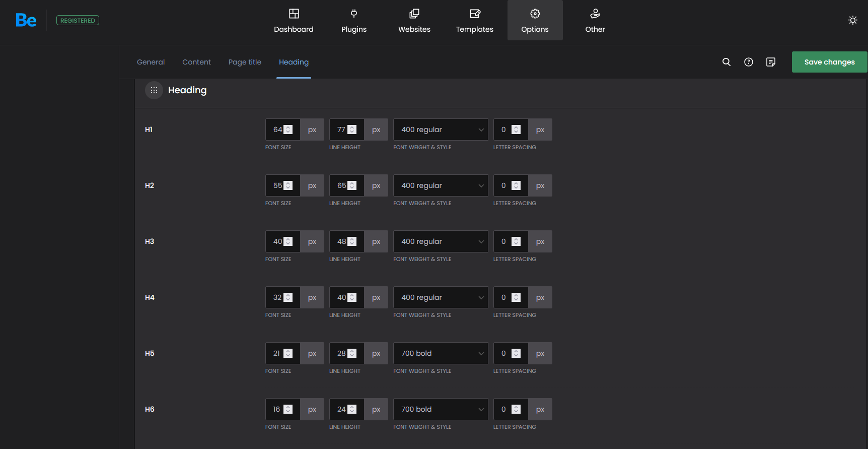Viewport: 868px width, 449px height.
Task: Click the H4 line height stepper
Action: pyautogui.click(x=352, y=297)
